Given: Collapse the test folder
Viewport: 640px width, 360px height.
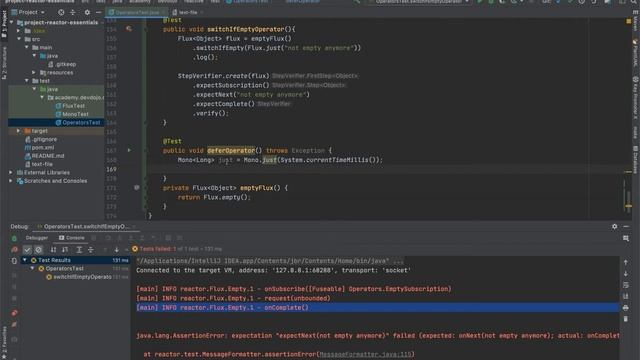Looking at the screenshot, I should click(27, 81).
